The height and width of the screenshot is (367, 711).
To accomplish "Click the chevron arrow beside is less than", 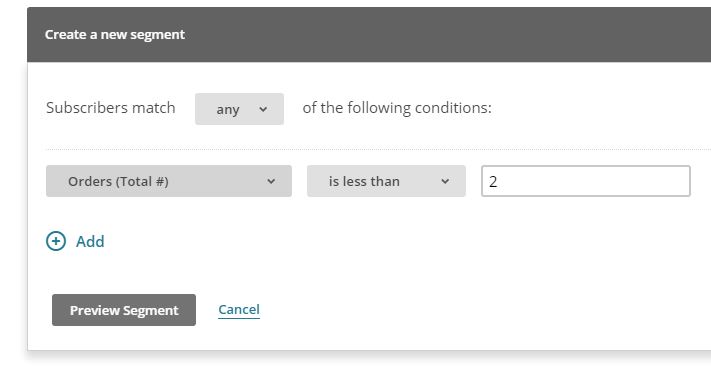I will [x=445, y=181].
